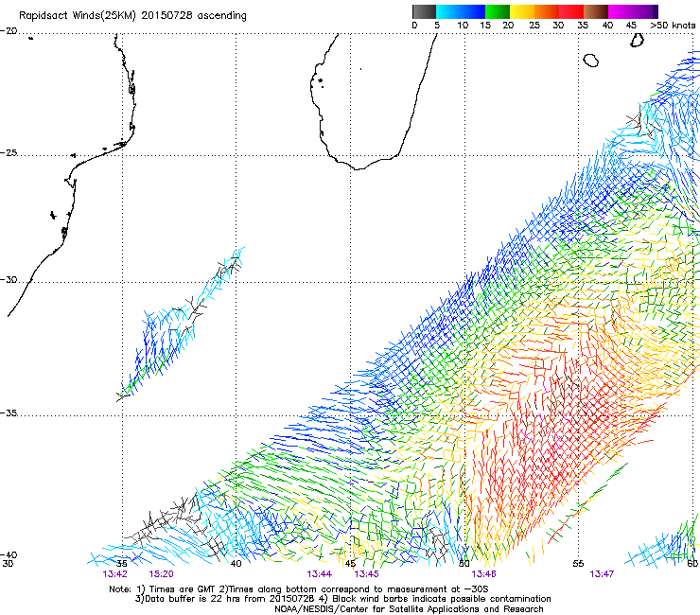Click the purple swath time '13:46'
Viewport: 700px width, 615px height.
click(483, 574)
